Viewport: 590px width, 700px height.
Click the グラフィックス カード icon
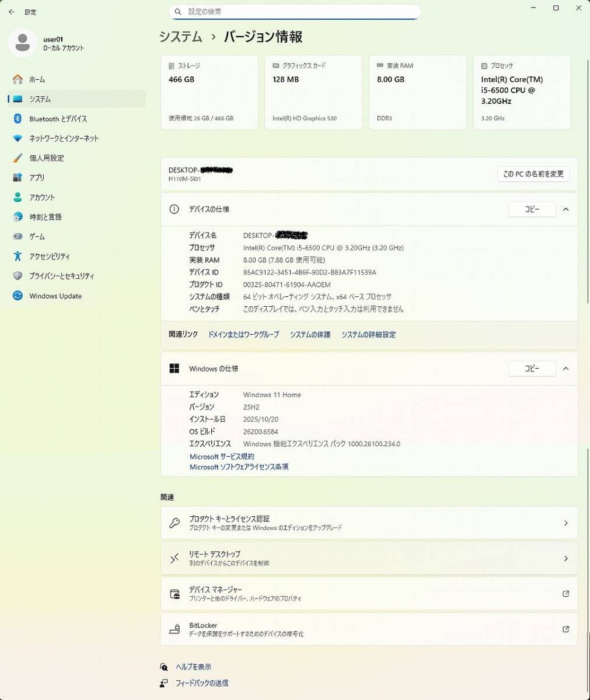(x=276, y=66)
